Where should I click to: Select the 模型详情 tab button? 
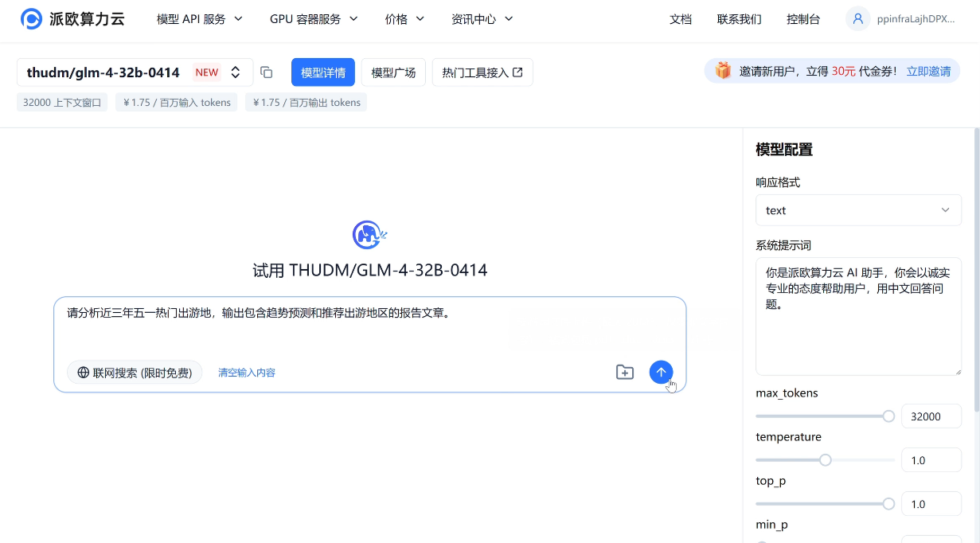[x=323, y=72]
